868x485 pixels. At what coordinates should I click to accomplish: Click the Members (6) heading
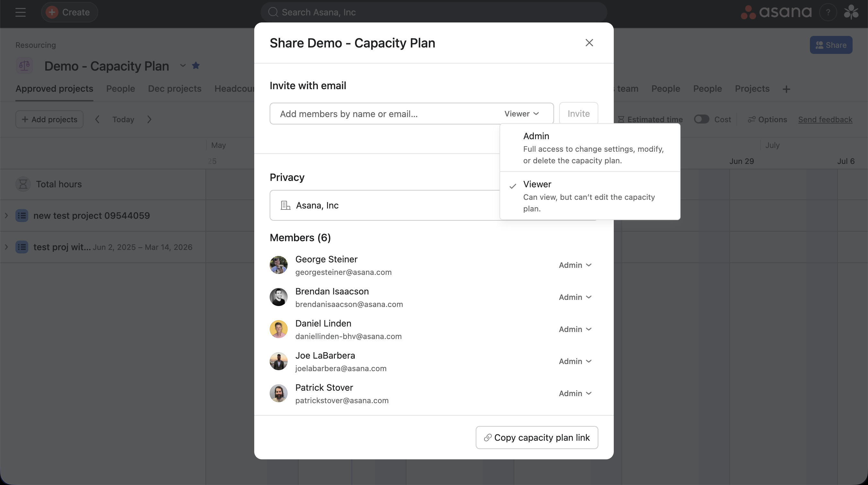pyautogui.click(x=300, y=238)
